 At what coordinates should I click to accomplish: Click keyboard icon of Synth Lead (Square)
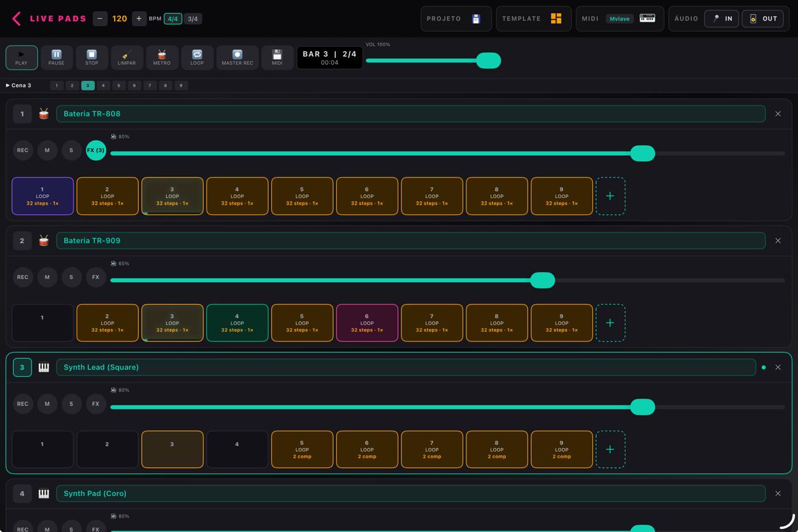44,368
